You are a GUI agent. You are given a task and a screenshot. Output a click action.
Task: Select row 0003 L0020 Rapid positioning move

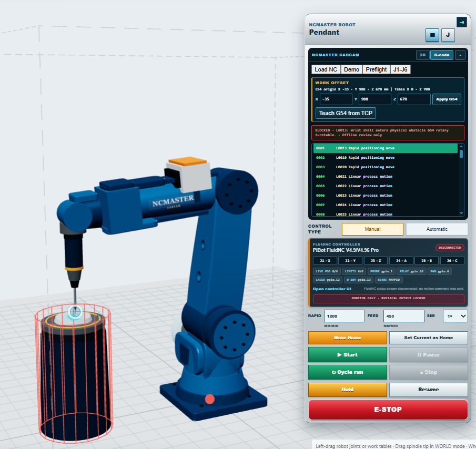click(x=385, y=167)
